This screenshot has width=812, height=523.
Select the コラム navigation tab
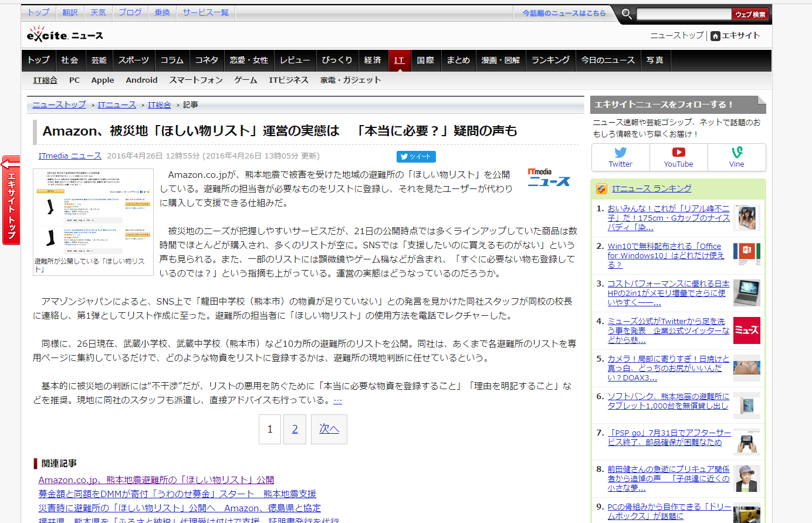172,60
